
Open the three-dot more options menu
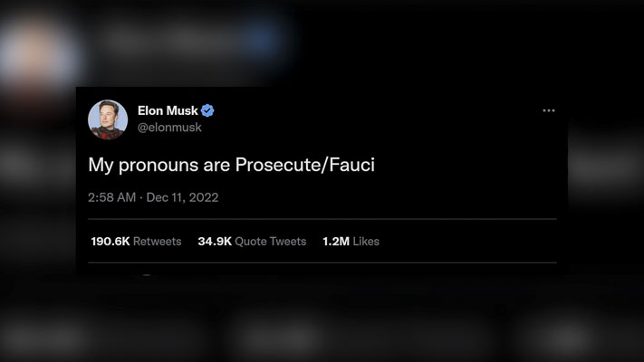pos(548,110)
